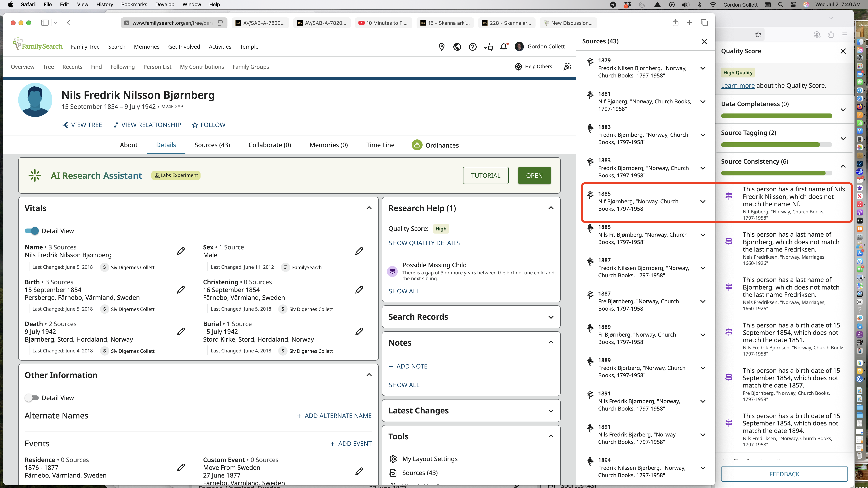Click the chat messages icon
Screen dimensions: 868x488
pos(488,47)
